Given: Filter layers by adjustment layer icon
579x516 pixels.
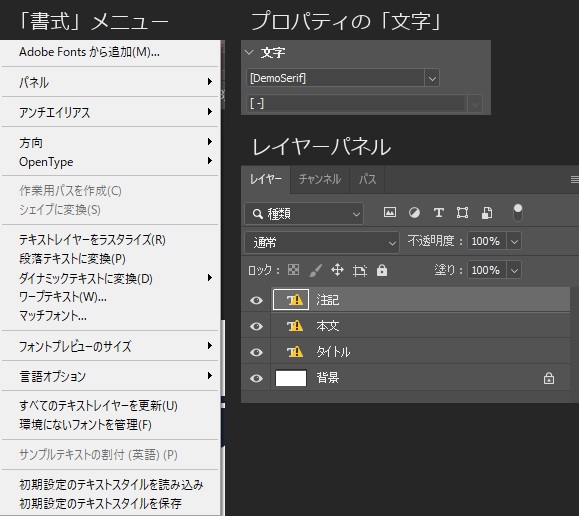Looking at the screenshot, I should (x=414, y=212).
